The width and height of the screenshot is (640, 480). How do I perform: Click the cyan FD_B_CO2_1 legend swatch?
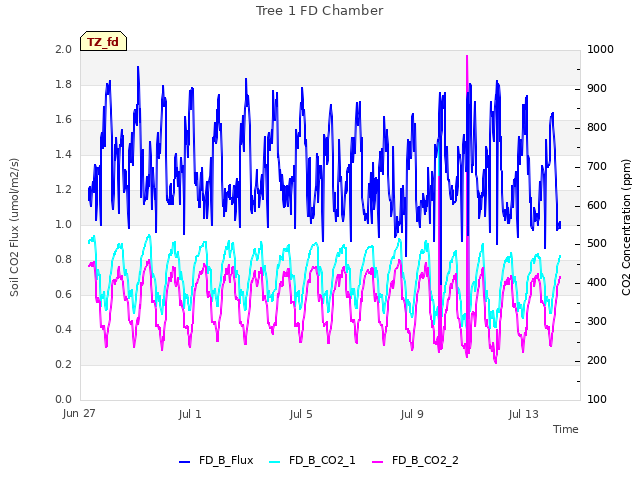pos(275,462)
